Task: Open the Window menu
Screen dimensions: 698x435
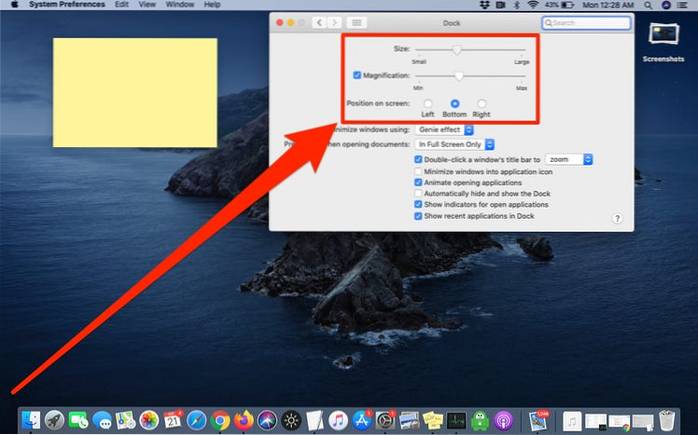Action: point(180,5)
